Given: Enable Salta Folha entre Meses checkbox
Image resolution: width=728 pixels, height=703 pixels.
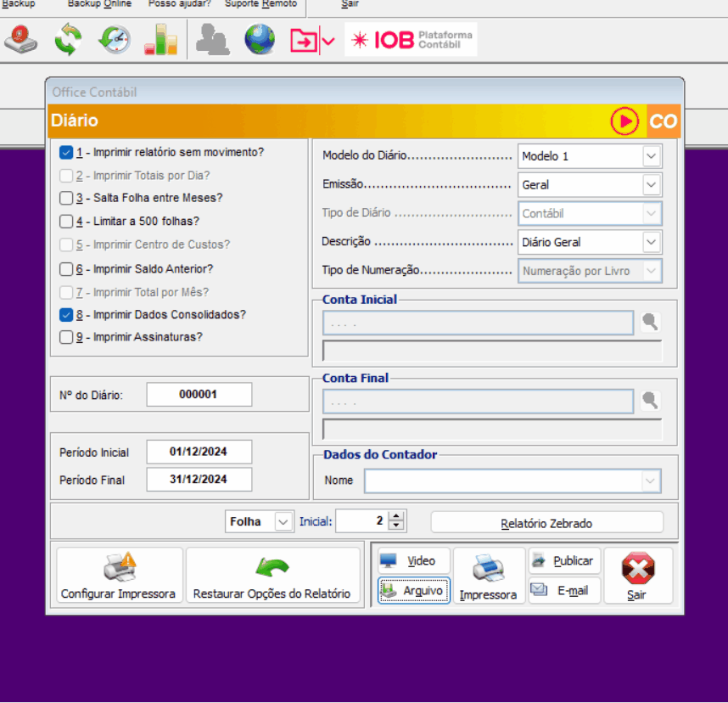Looking at the screenshot, I should [66, 199].
